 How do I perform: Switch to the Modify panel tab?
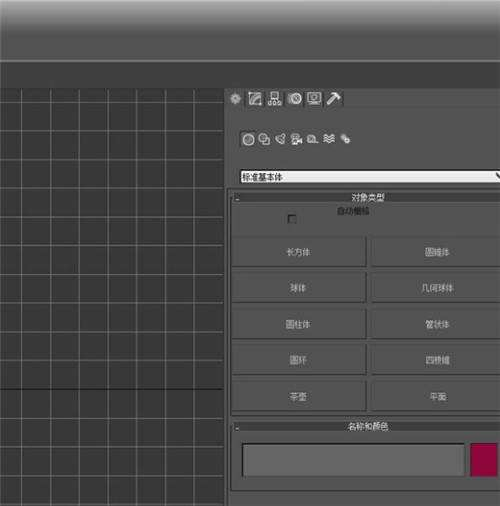click(x=255, y=99)
